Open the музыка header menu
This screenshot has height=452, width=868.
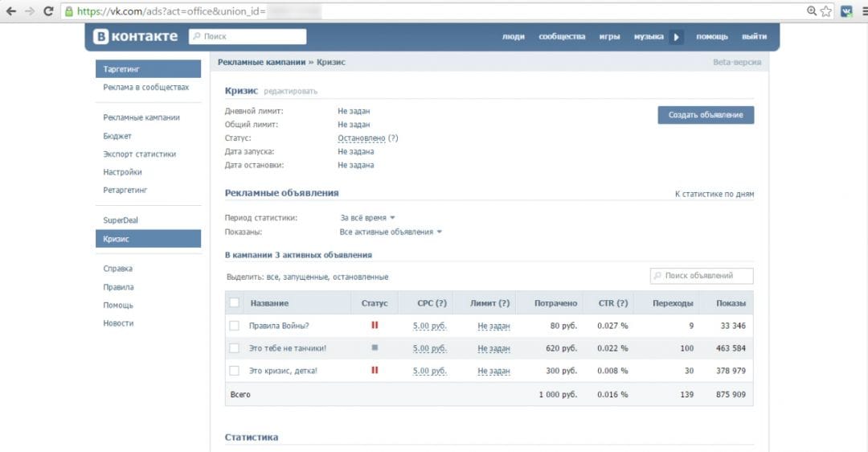click(x=649, y=36)
